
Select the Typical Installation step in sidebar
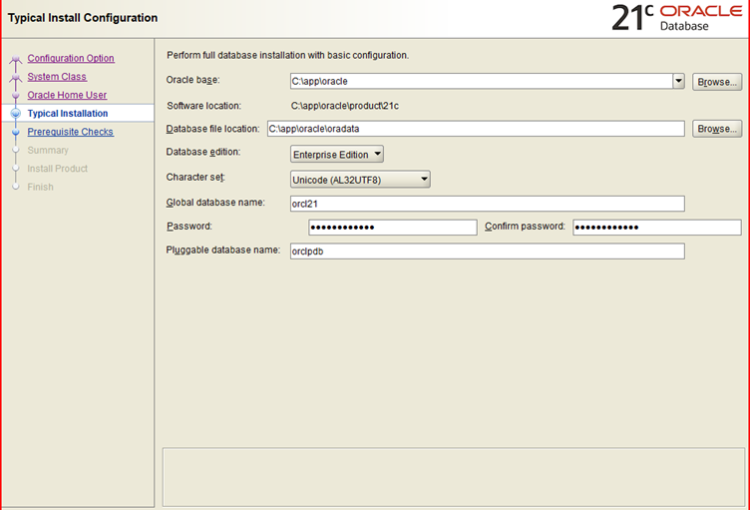(68, 114)
